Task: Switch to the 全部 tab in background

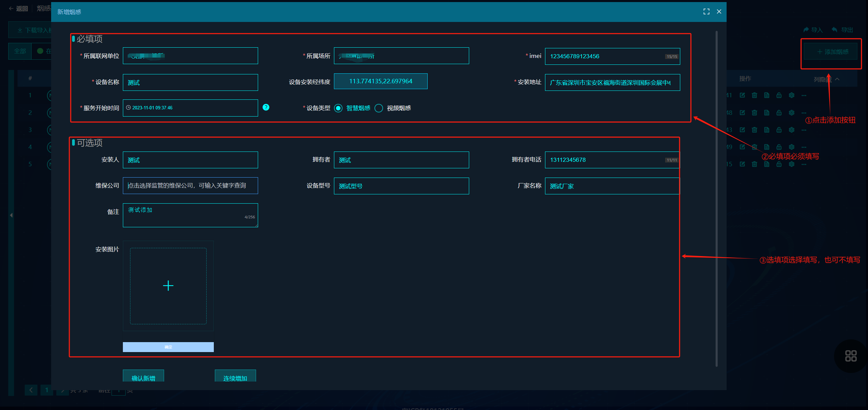Action: click(20, 51)
